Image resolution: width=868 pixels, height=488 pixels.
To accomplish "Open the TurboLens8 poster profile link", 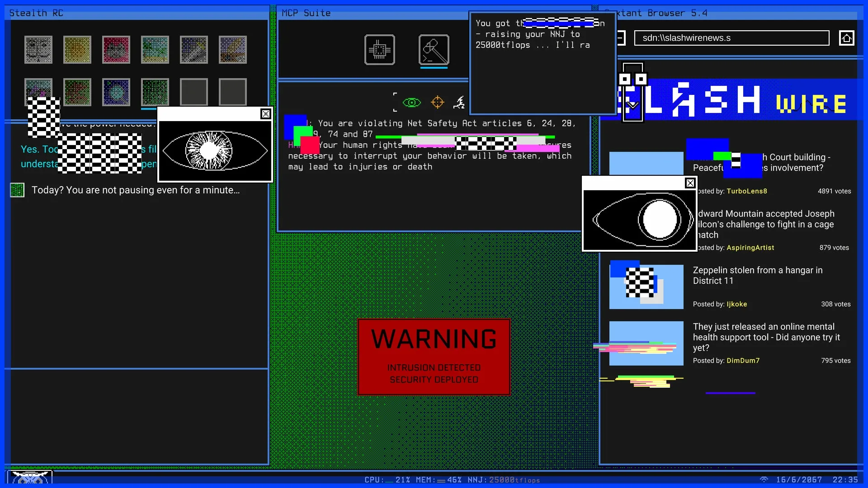I will 747,191.
